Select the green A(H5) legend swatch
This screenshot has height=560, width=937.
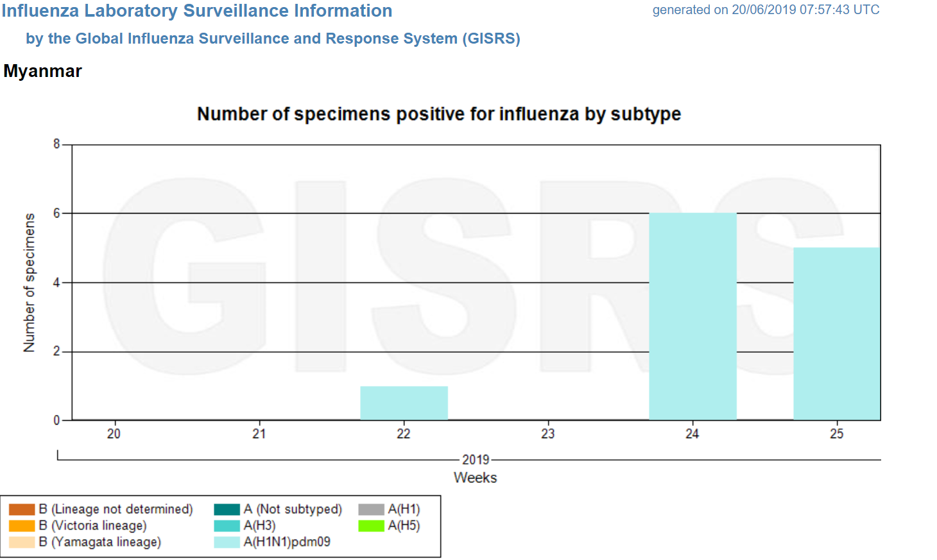(x=371, y=526)
